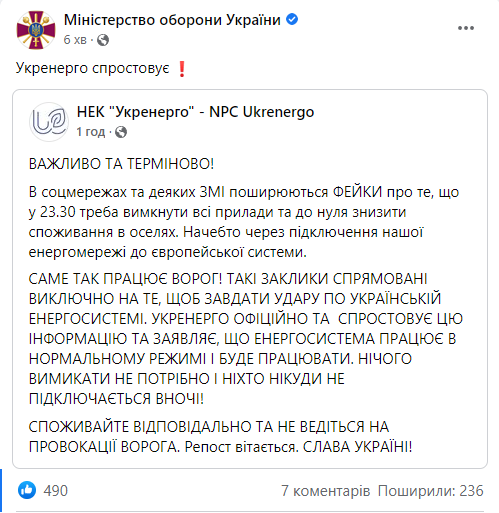499x513 pixels.
Task: Click the paragraph mentioning ФЕЙКИ at 23.30
Action: tap(244, 222)
